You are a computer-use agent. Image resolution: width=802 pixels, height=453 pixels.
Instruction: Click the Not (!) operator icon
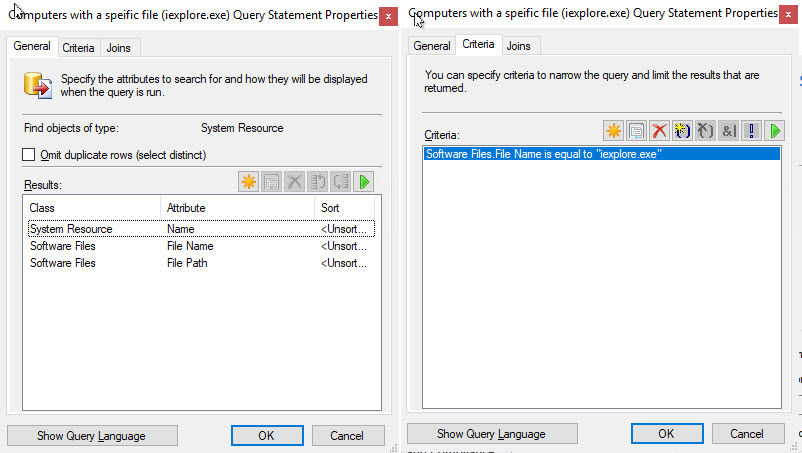751,131
